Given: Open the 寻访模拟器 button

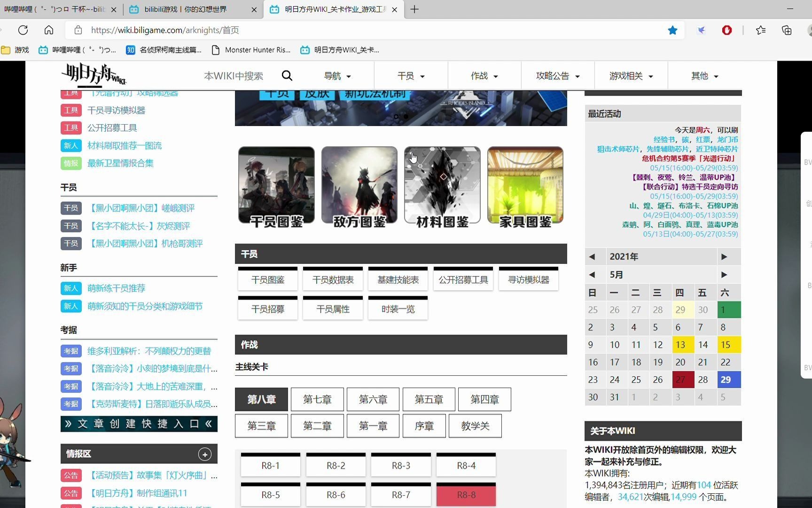Looking at the screenshot, I should pos(529,279).
